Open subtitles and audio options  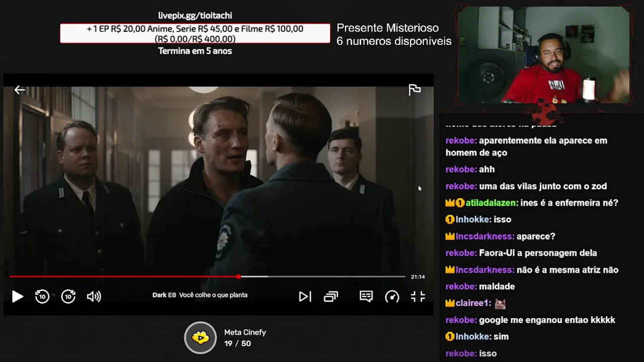pos(366,297)
